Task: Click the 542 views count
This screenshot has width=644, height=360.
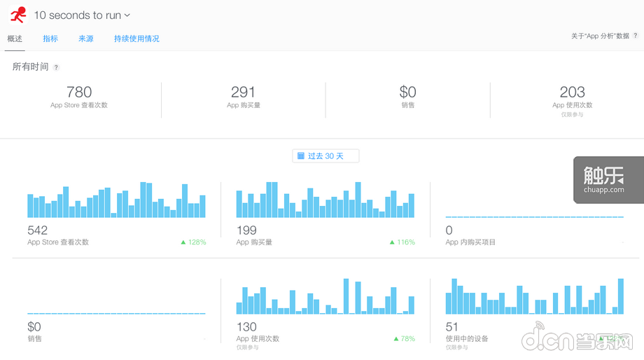Action: [x=37, y=230]
